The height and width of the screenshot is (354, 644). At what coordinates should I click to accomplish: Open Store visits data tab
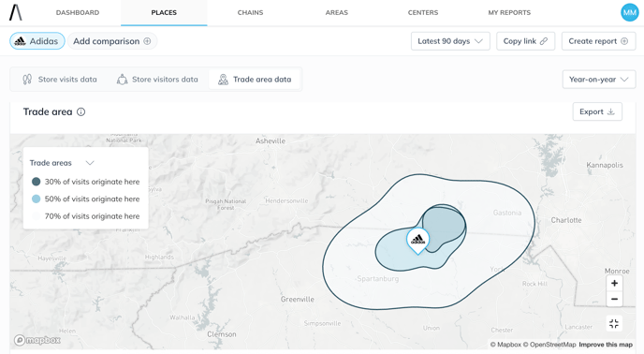(60, 80)
